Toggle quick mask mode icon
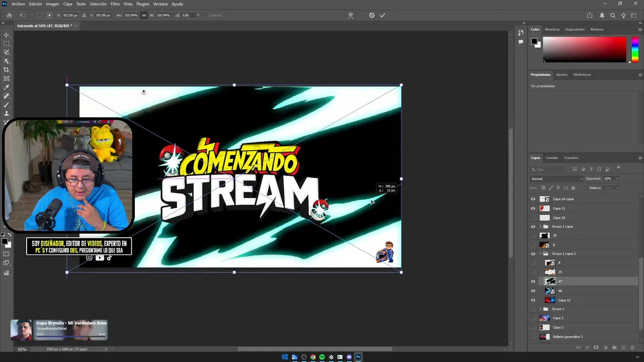Viewport: 644px width, 362px height. (x=7, y=254)
